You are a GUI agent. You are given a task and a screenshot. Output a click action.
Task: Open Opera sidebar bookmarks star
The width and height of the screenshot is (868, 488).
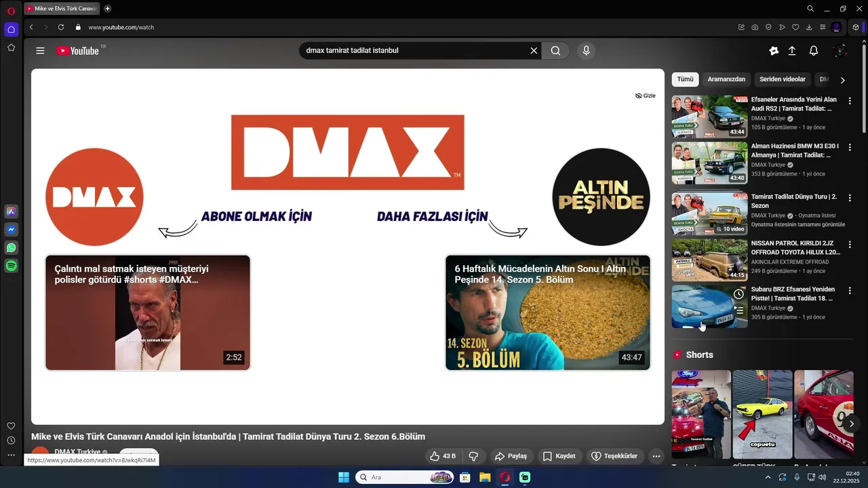11,47
